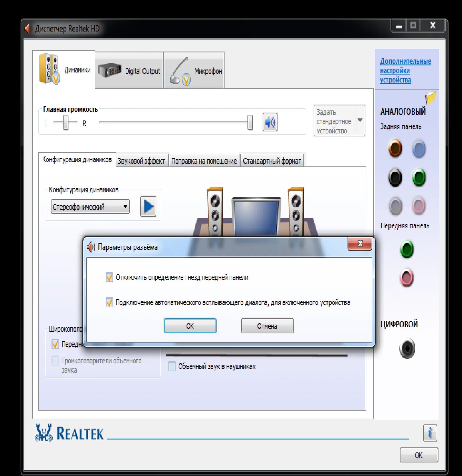Screen dimensions: 462x476
Task: Click the green front panel jack
Action: pos(407,249)
